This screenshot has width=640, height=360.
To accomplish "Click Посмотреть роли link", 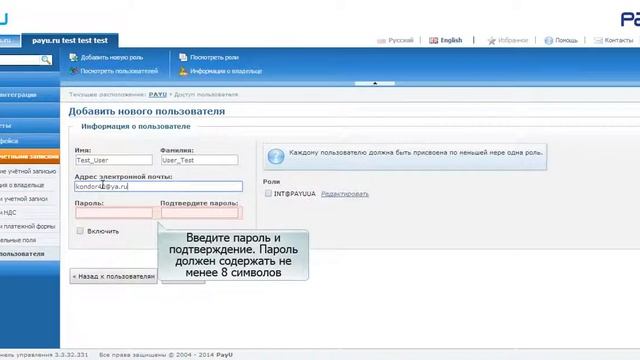I will (x=214, y=58).
